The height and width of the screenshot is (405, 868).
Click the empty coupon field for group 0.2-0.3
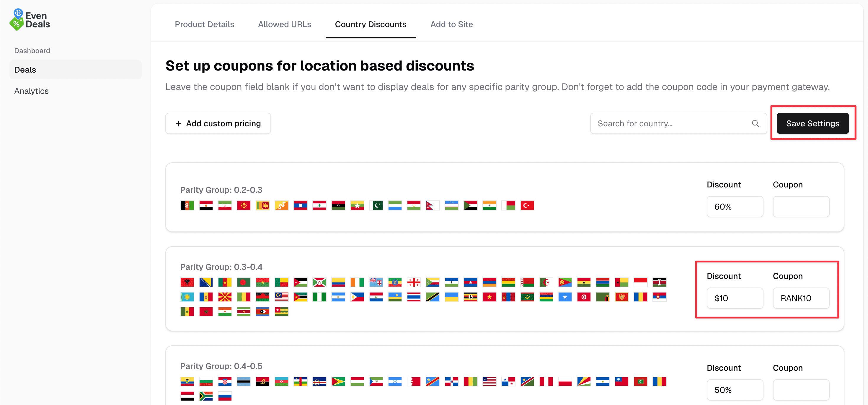point(801,207)
